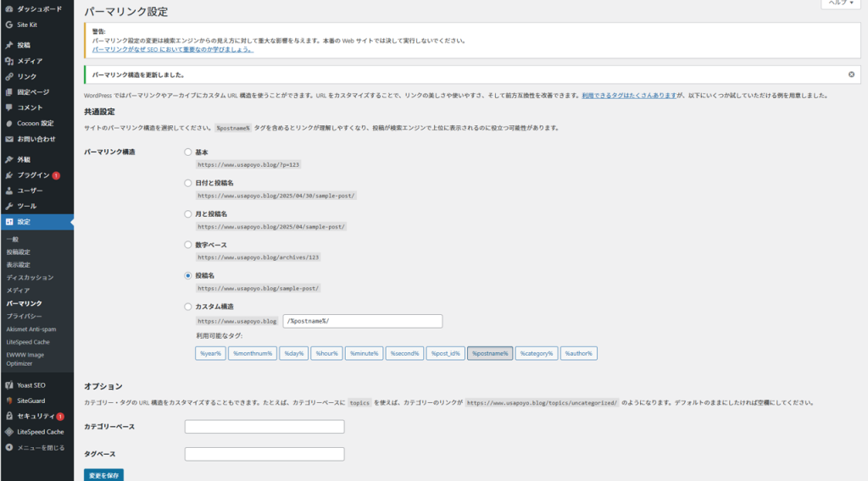Go to プライバシー settings submenu
Viewport: 868px width, 481px height.
25,316
